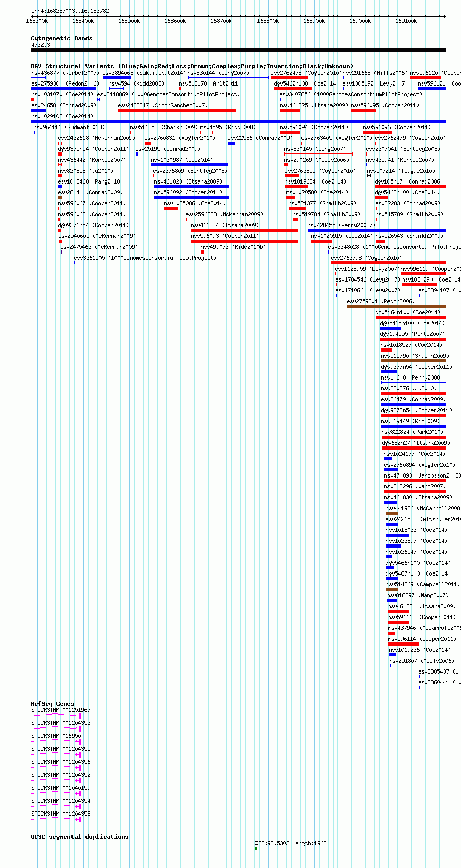Viewport: 461px width, 868px height.
Task: Open variant nsv4595 (Kidd2008)
Action: pos(227,127)
